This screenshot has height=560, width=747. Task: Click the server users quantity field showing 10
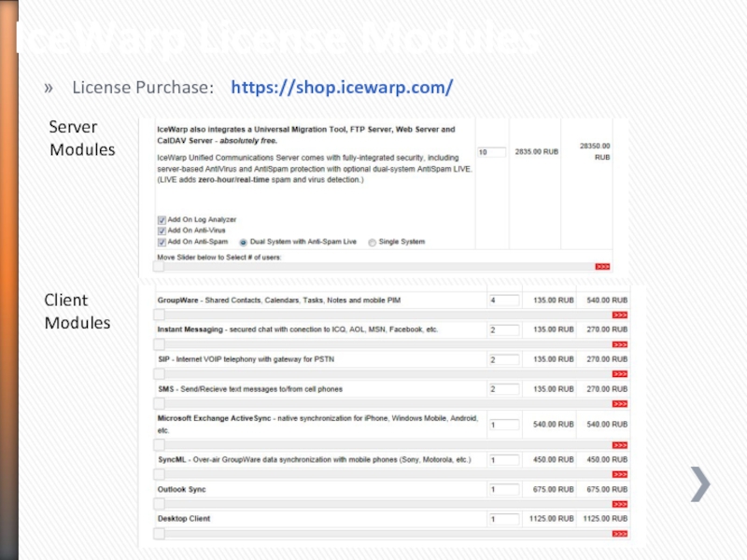click(x=491, y=152)
